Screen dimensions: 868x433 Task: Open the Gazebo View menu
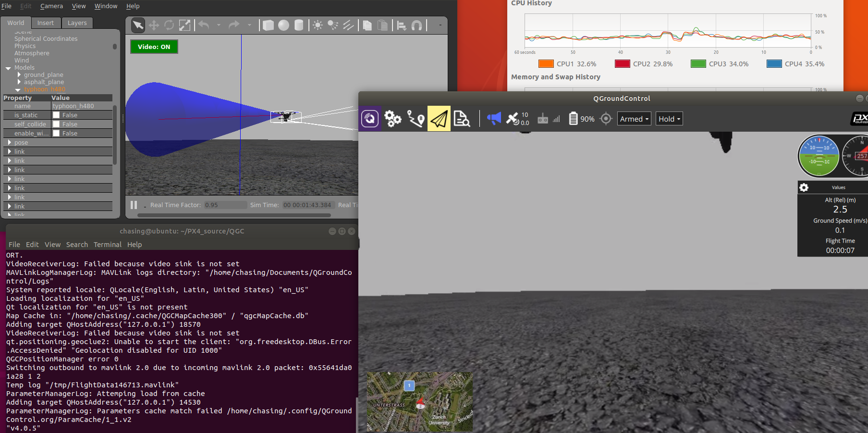click(x=79, y=6)
